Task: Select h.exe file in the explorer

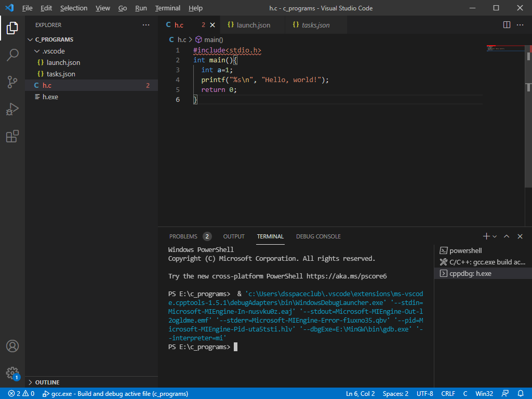Action: tap(91, 97)
